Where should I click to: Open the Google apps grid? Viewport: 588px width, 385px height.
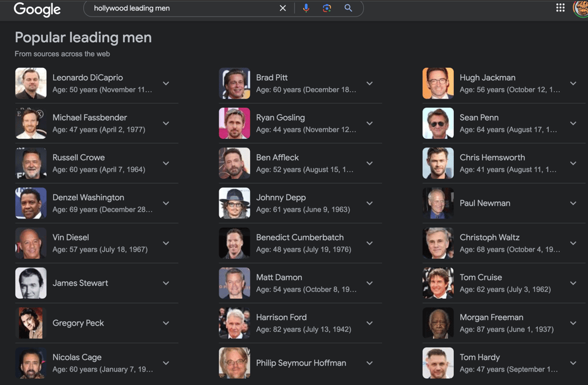pyautogui.click(x=560, y=8)
